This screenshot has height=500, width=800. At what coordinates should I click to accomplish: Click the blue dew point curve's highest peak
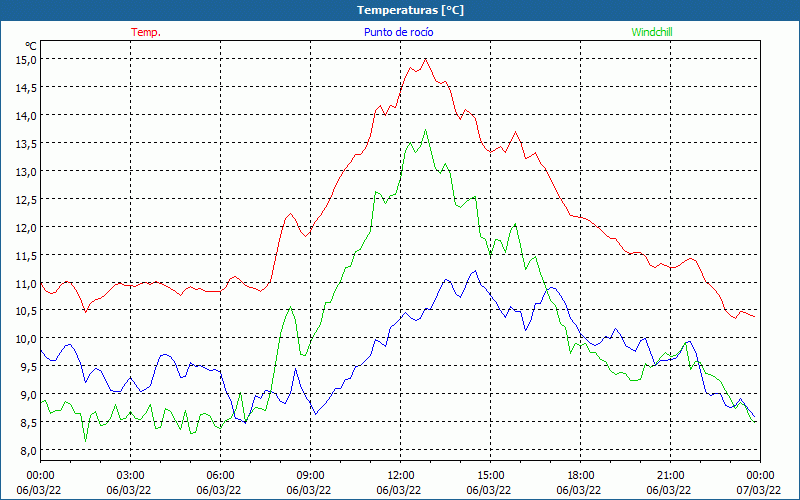[x=476, y=271]
